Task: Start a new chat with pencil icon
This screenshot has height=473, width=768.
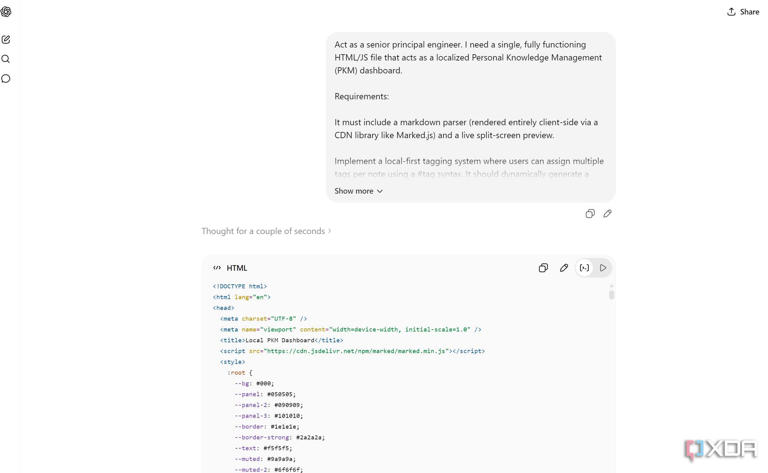Action: tap(6, 39)
